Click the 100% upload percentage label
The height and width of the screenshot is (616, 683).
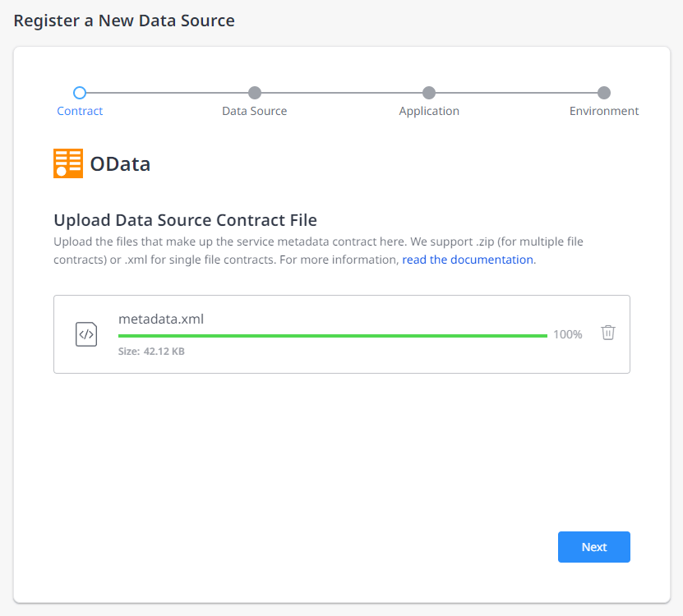pos(567,334)
